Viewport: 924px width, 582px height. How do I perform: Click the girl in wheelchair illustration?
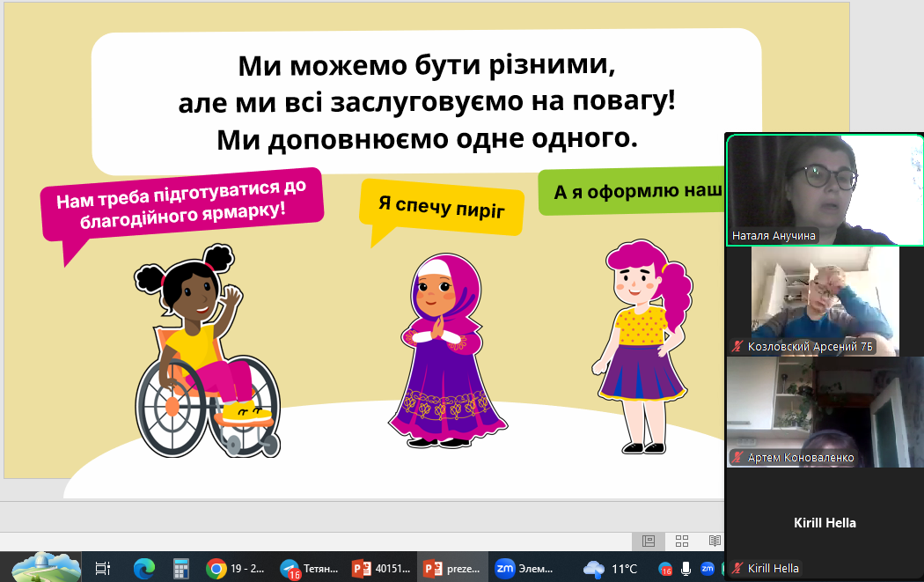tap(206, 350)
